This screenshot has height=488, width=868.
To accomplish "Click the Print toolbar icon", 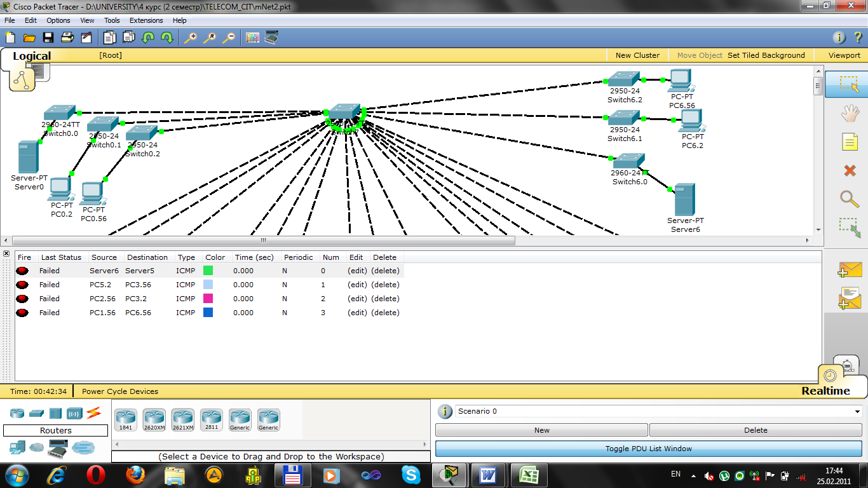I will (x=67, y=37).
